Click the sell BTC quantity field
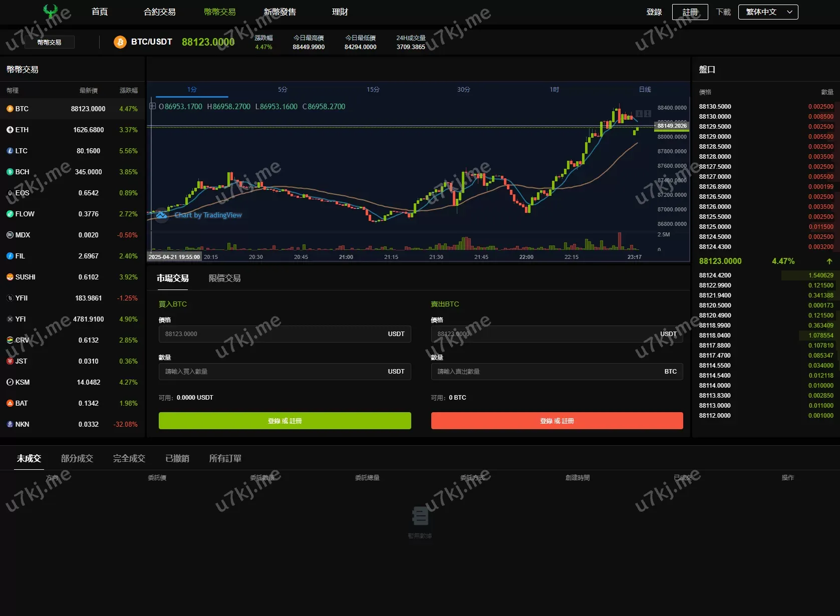The width and height of the screenshot is (840, 616). pyautogui.click(x=546, y=372)
